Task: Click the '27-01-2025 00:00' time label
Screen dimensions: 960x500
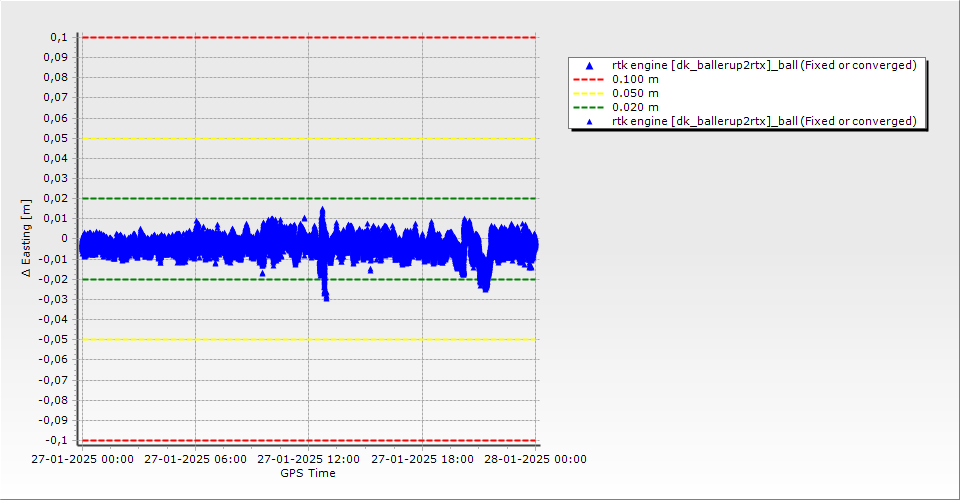Action: click(x=83, y=459)
